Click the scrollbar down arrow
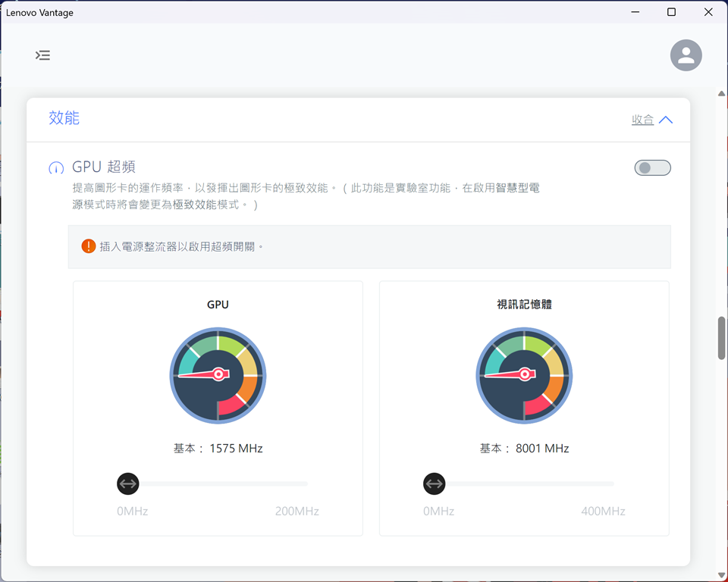728x582 pixels. tap(721, 576)
